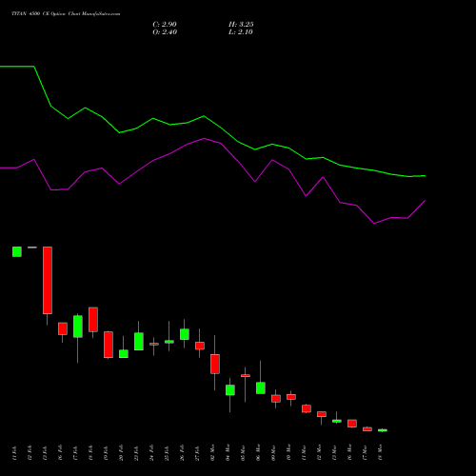The height and width of the screenshot is (476, 476).
Task: Select the green candle for 23 Feb
Action: pos(139,342)
